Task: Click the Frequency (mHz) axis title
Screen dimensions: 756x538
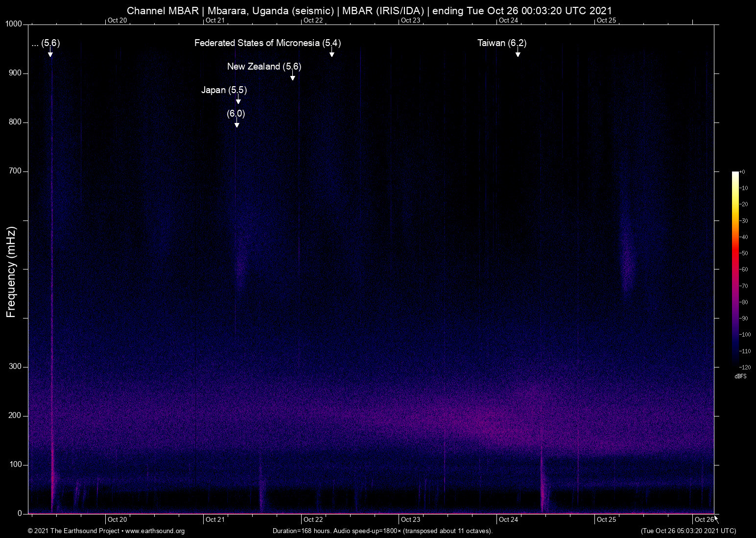Action: coord(11,272)
